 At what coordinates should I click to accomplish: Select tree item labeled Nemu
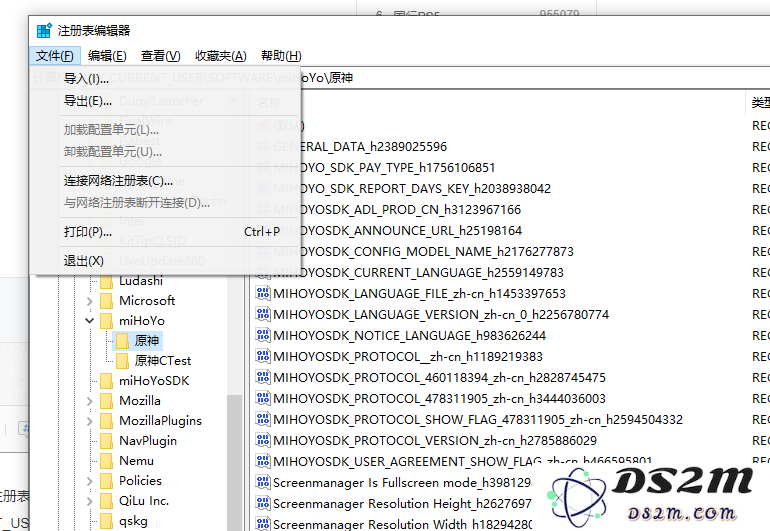pyautogui.click(x=136, y=461)
